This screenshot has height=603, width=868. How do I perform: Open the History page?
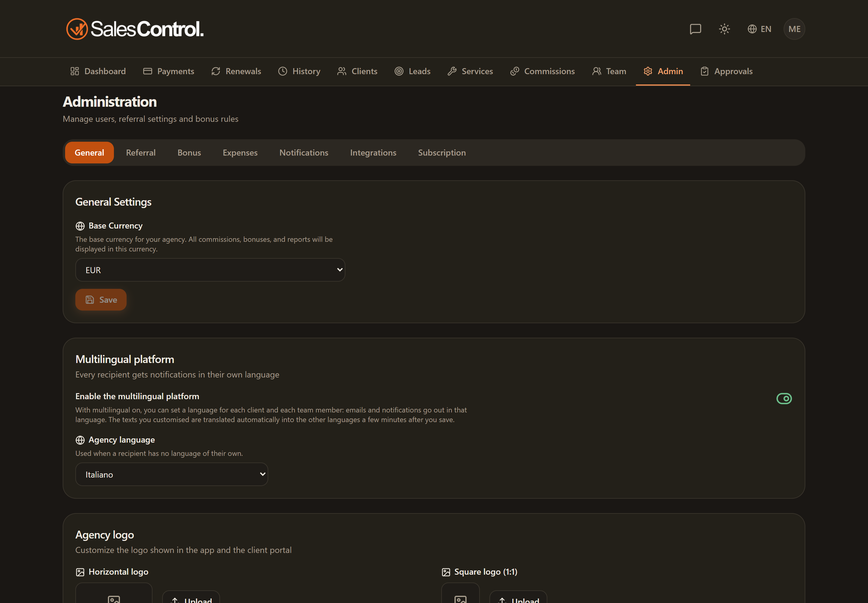click(299, 71)
